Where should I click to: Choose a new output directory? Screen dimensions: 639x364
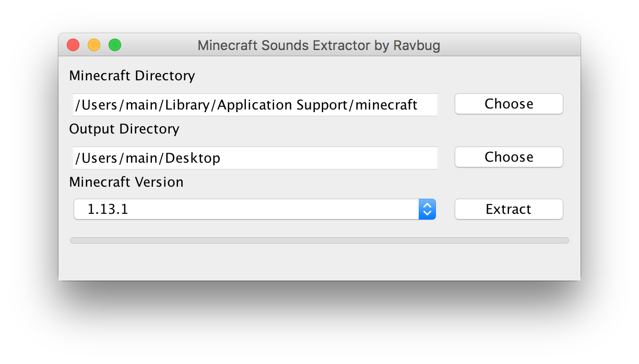click(x=508, y=157)
